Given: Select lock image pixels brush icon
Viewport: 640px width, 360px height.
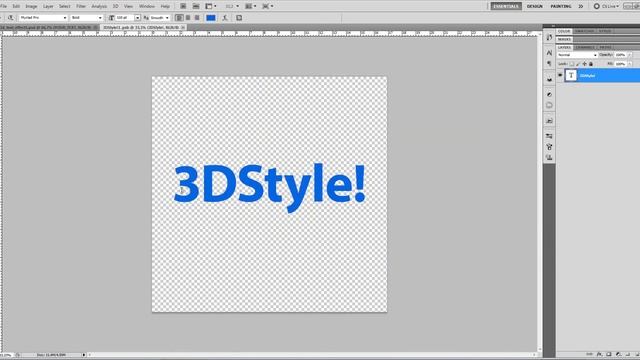Looking at the screenshot, I should coord(578,64).
